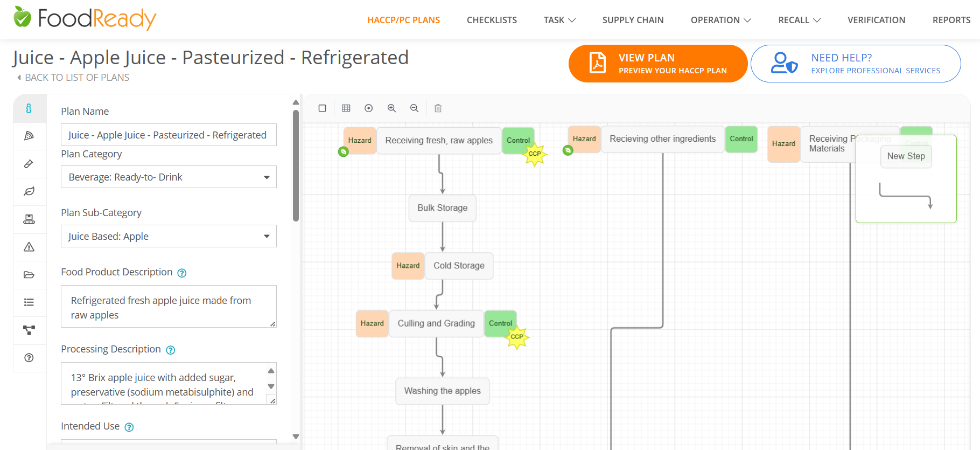This screenshot has height=450, width=980.
Task: Open the SUPPLY CHAIN page
Action: coord(633,20)
